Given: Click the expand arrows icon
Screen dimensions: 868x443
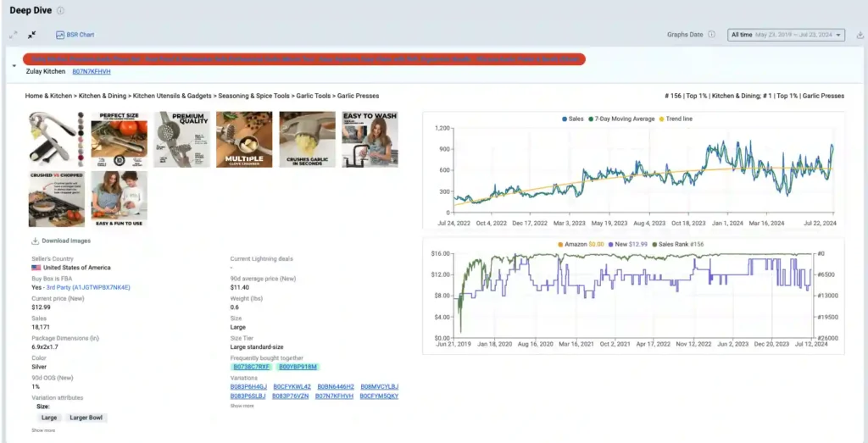Looking at the screenshot, I should [14, 35].
